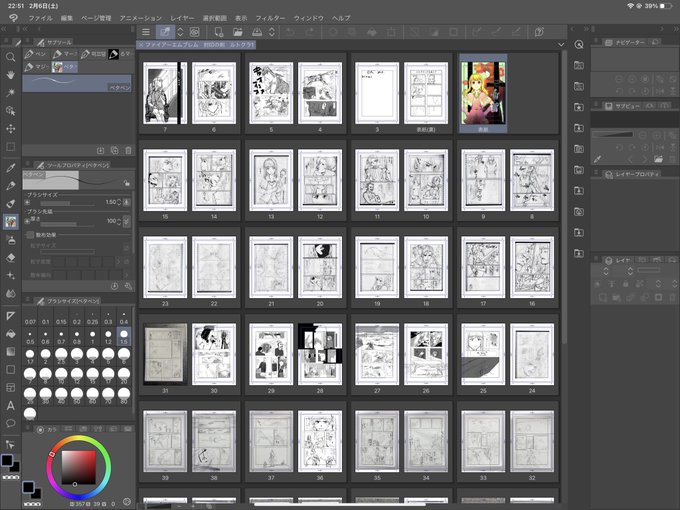Choose brush size preset 2.5
680x510 pixels.
pos(61,356)
